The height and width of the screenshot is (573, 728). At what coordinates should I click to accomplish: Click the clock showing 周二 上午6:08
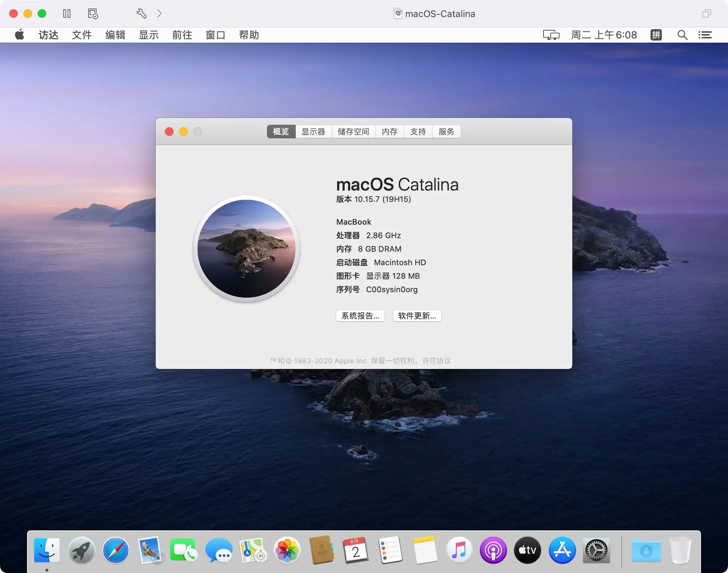604,35
